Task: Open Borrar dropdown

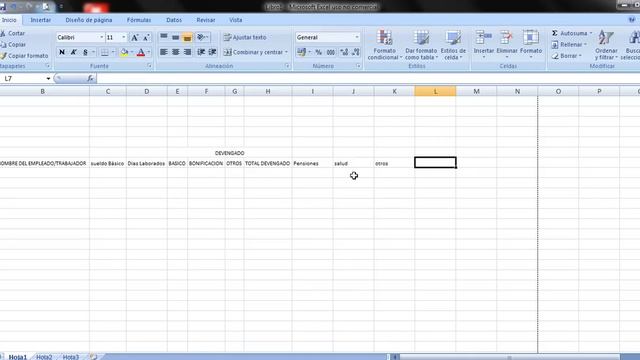Action: (567, 56)
